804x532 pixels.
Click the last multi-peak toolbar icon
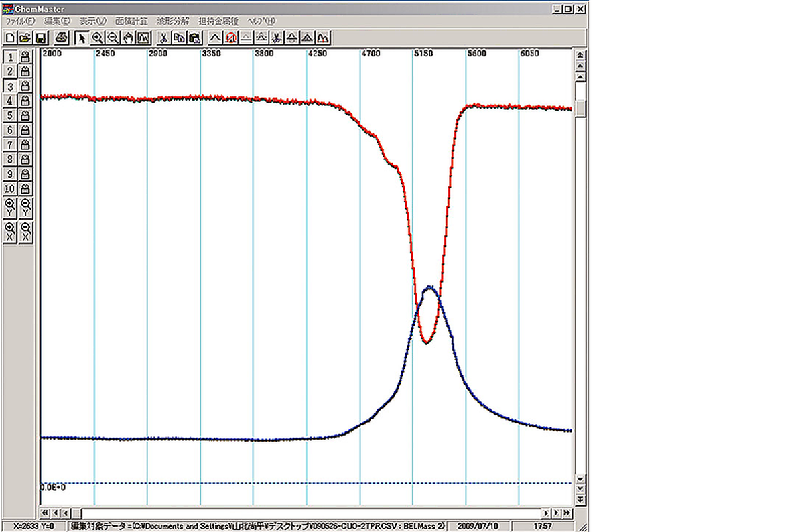pos(323,38)
